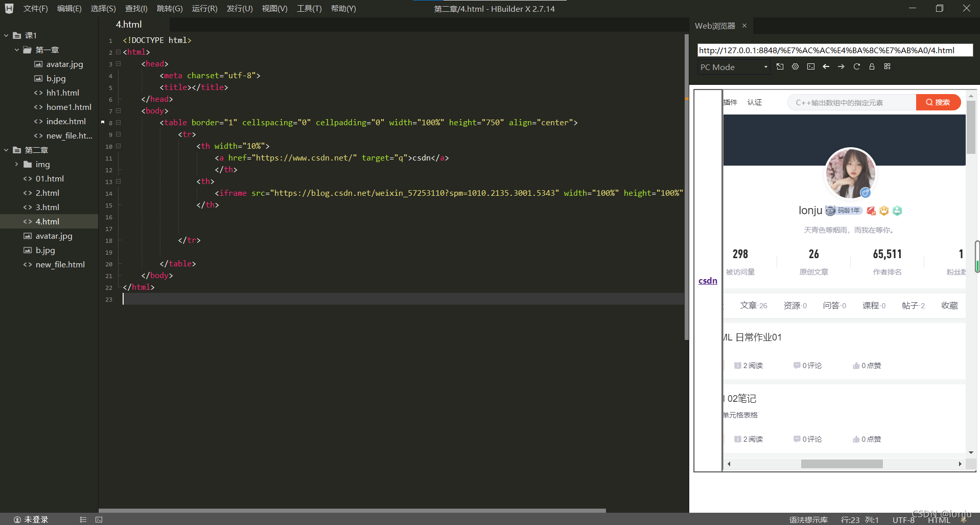The height and width of the screenshot is (525, 980).
Task: Open the 选择(S) menu
Action: 103,9
